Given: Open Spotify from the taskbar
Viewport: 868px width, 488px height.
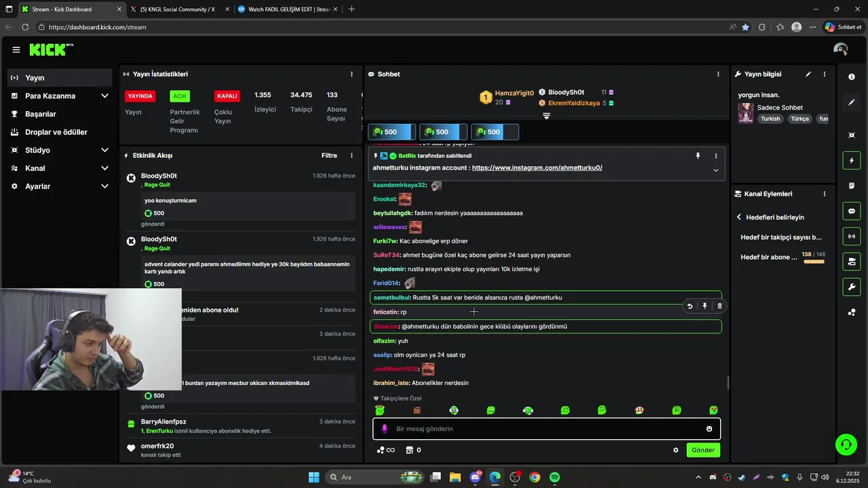Looking at the screenshot, I should click(555, 477).
